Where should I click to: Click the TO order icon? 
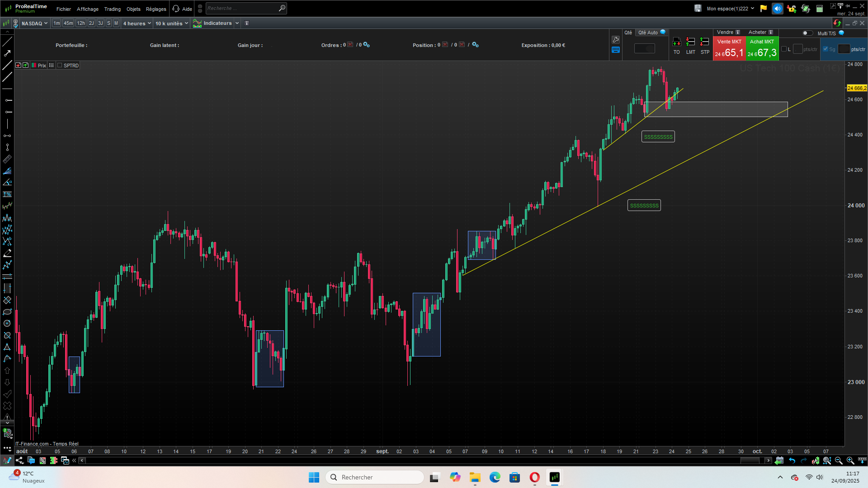(676, 42)
